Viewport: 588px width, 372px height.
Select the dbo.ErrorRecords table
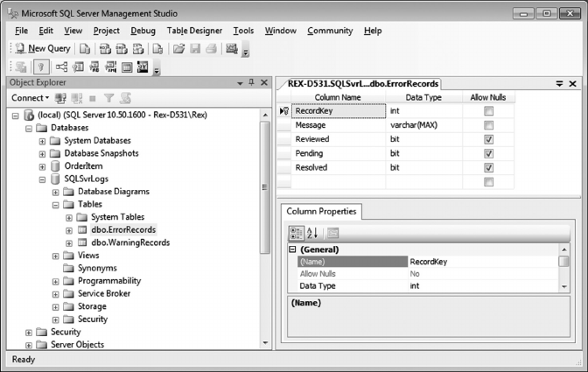[123, 229]
